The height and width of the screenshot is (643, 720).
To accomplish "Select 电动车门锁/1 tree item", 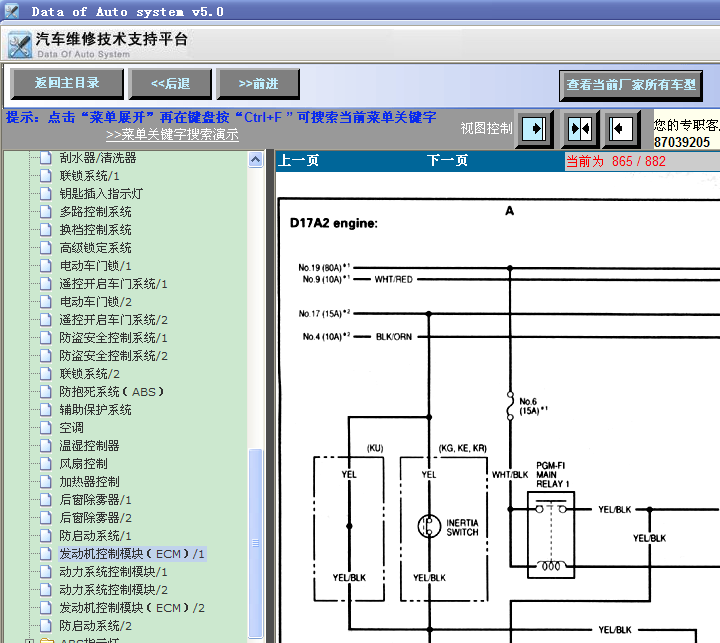I will tap(96, 266).
